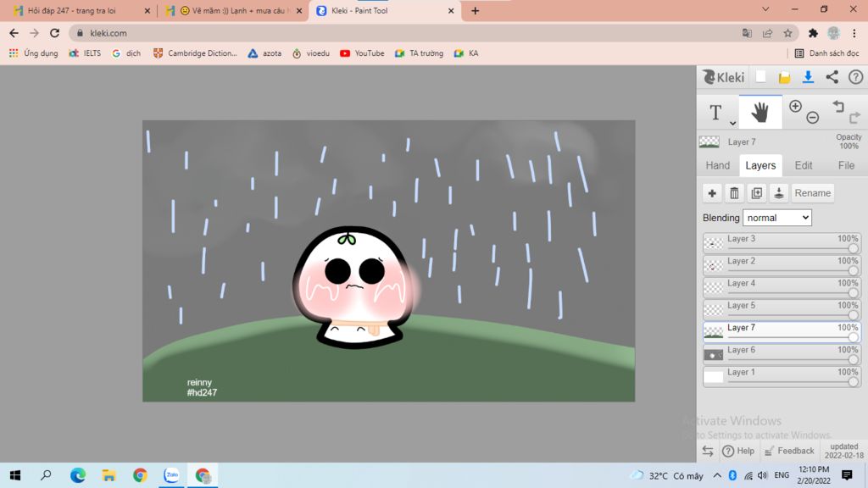Viewport: 868px width, 488px height.
Task: Open the tab search chevron in title bar
Action: pyautogui.click(x=765, y=9)
